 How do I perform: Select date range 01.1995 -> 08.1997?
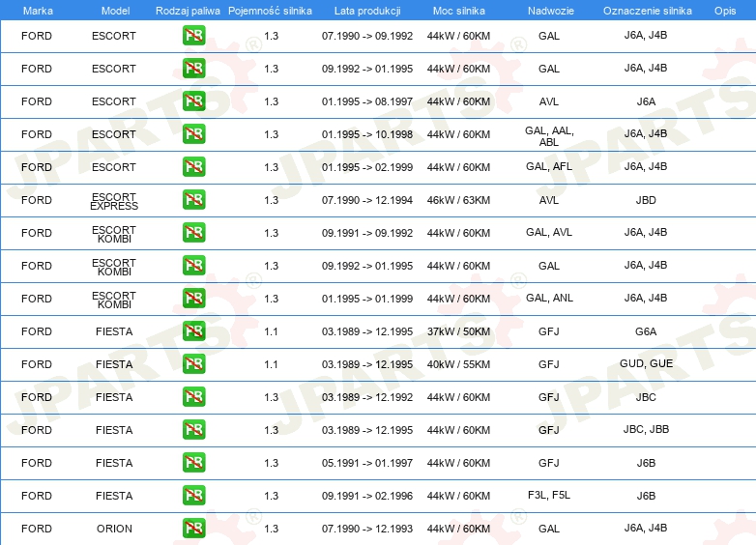click(x=367, y=101)
